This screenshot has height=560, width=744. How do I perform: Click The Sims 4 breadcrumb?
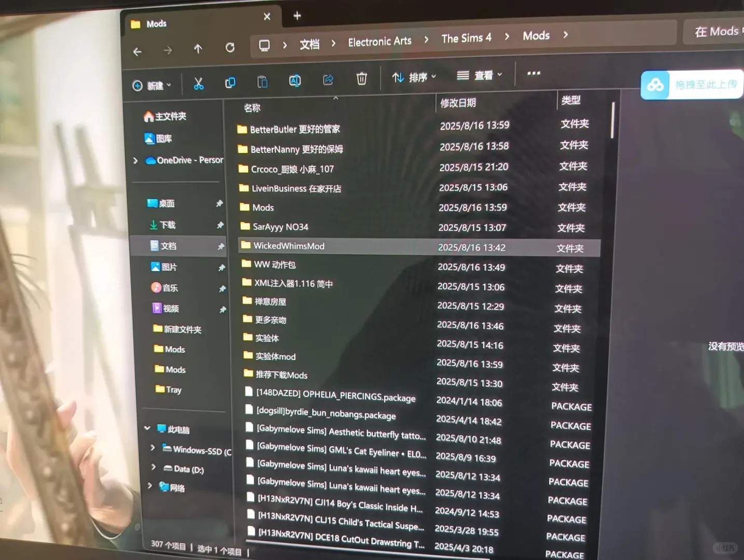click(466, 38)
